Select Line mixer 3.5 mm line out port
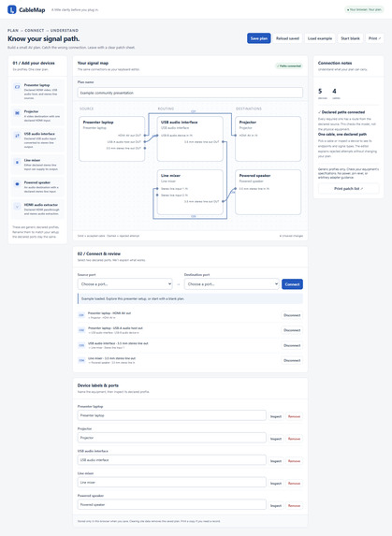Screen dimensions: 392x536 (x=223, y=201)
